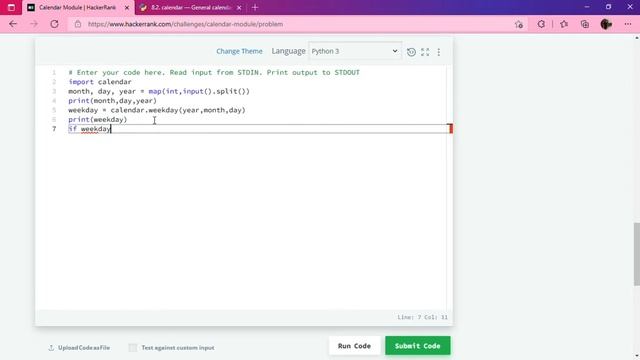Click the comment on line 1
The width and height of the screenshot is (640, 360).
click(x=214, y=72)
